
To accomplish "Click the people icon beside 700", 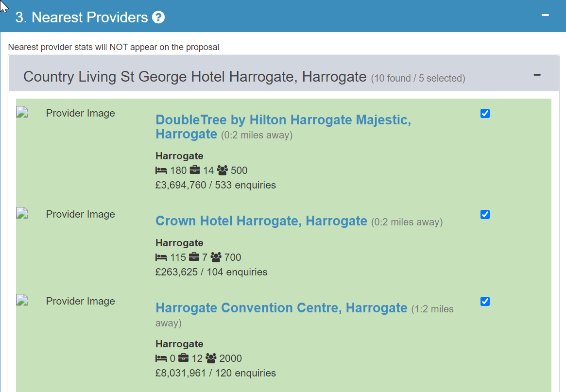I will click(216, 257).
